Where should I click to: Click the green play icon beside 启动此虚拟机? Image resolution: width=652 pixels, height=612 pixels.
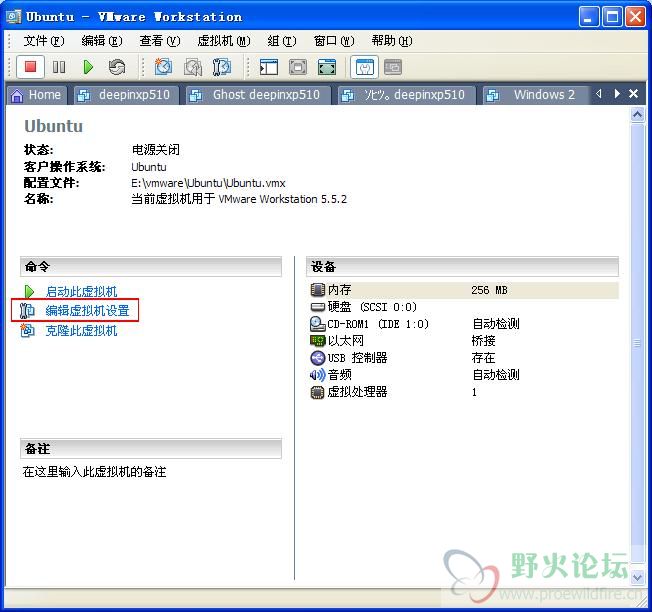29,291
